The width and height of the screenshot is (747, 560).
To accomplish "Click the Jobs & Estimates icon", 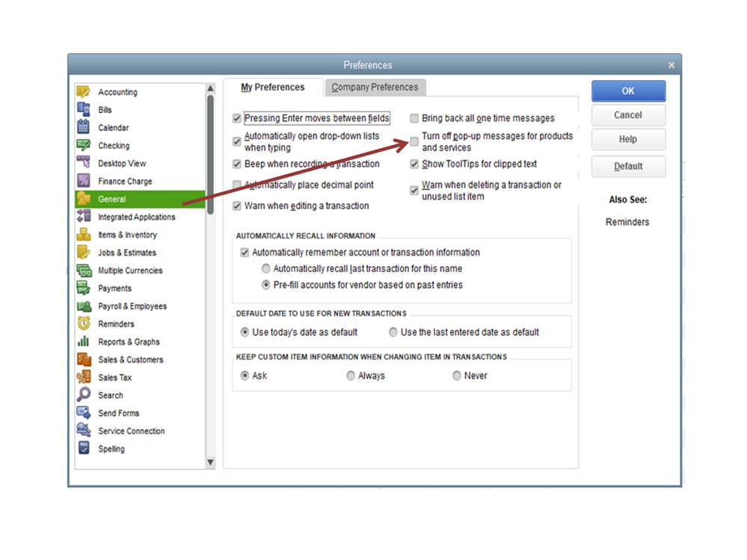I will [x=83, y=253].
